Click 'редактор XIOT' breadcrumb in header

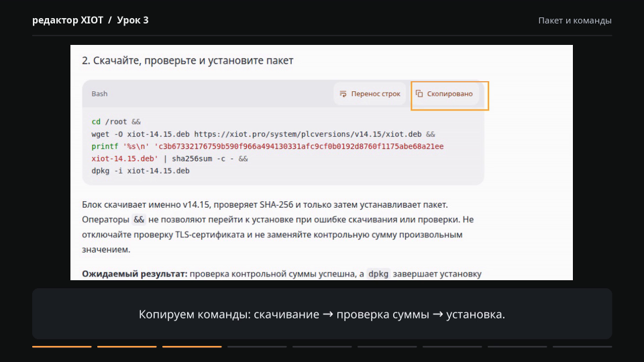tap(68, 20)
